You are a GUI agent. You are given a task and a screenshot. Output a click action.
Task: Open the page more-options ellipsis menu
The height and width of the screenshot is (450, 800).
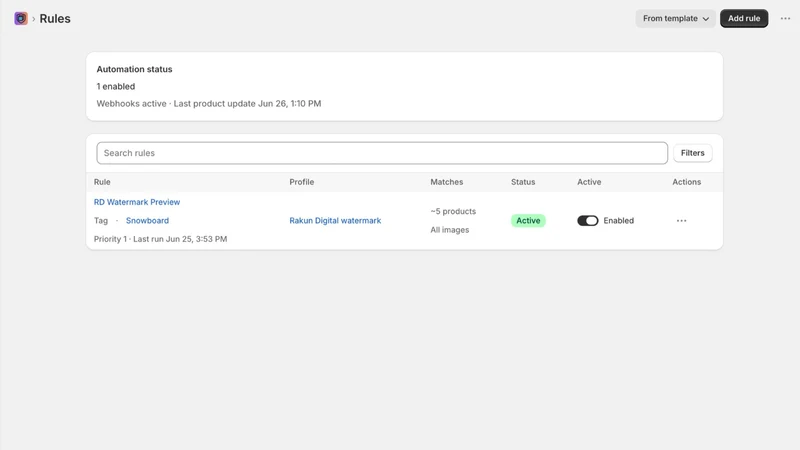coord(785,18)
